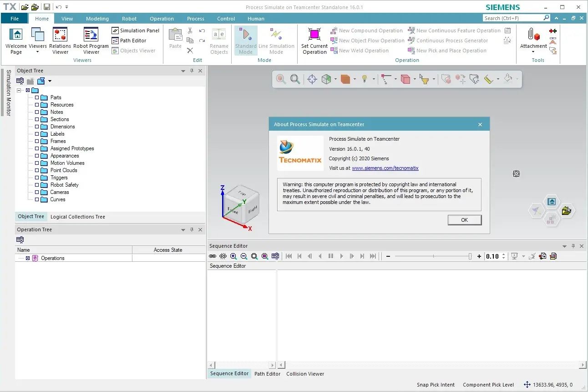Switch to Logical Collections Tree tab
This screenshot has height=392, width=588.
click(x=78, y=217)
